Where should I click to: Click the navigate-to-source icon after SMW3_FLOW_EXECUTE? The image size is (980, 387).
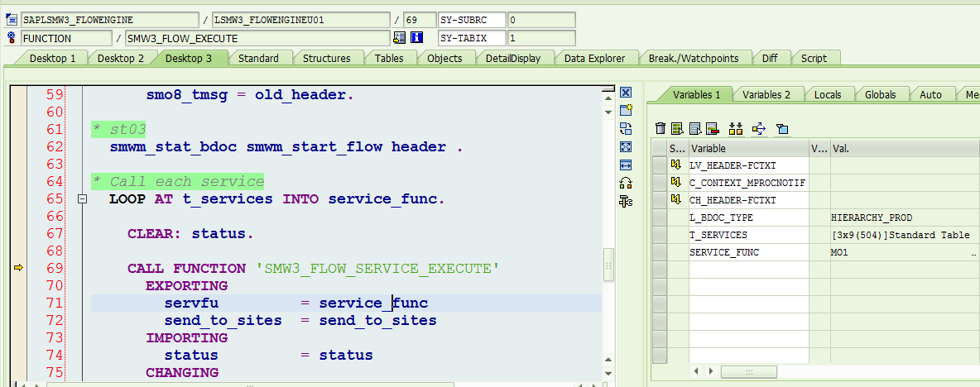[x=400, y=38]
